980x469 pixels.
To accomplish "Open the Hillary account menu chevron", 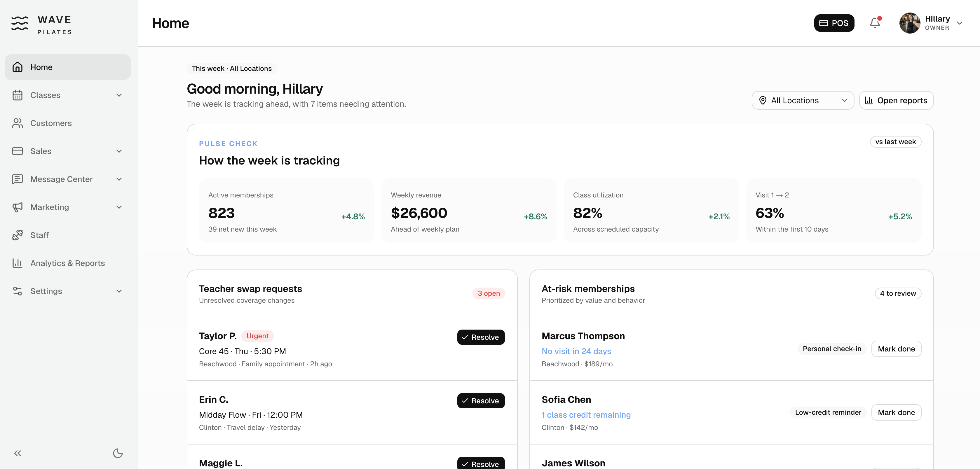I will [960, 23].
